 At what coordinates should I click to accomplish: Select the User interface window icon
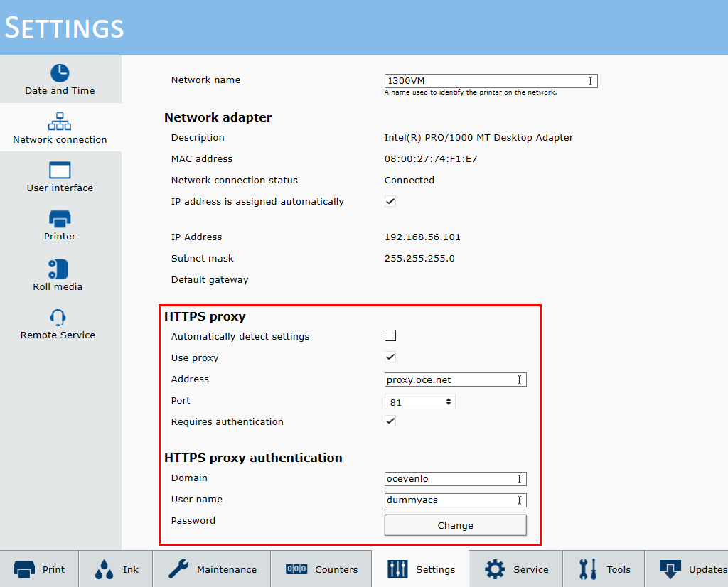(60, 171)
